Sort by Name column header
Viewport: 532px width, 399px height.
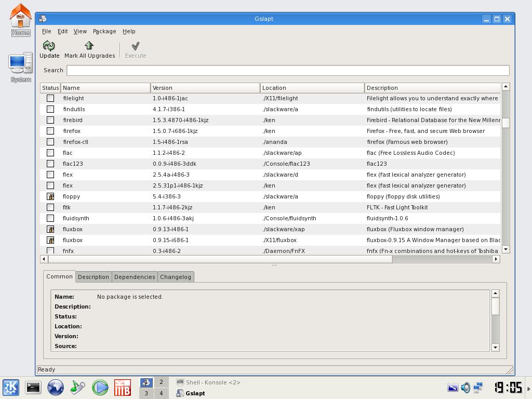click(105, 88)
